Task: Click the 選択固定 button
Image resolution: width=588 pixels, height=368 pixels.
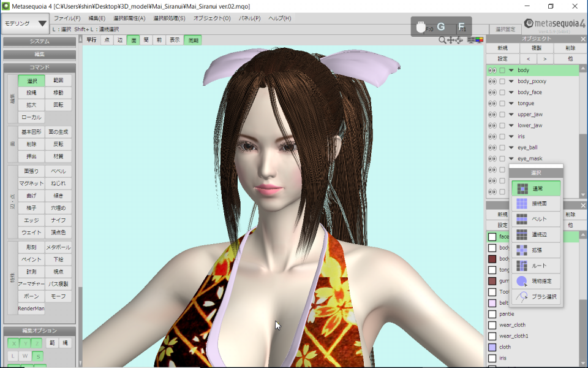Action: pos(505,29)
